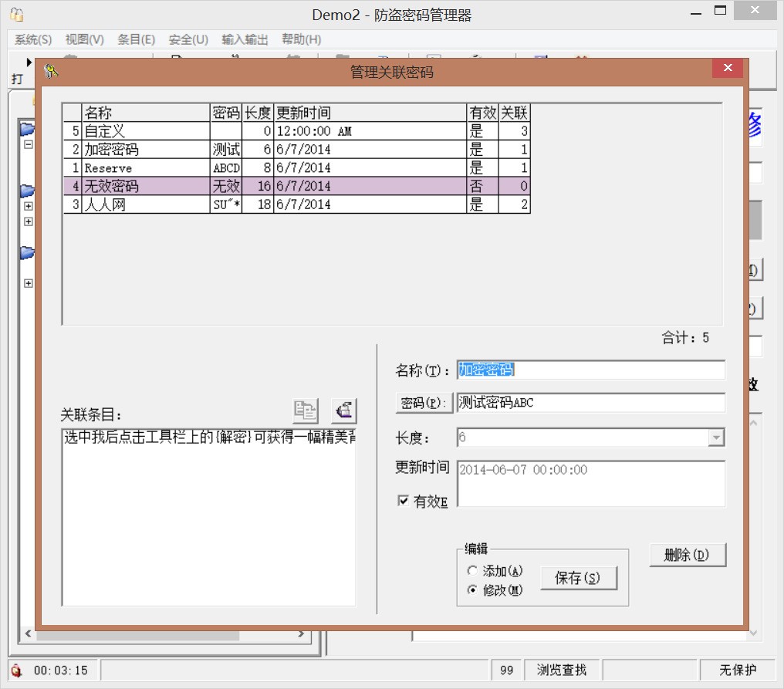The width and height of the screenshot is (784, 689).
Task: Click the key icon on the 管理关联密码 dialog titlebar
Action: pyautogui.click(x=52, y=69)
